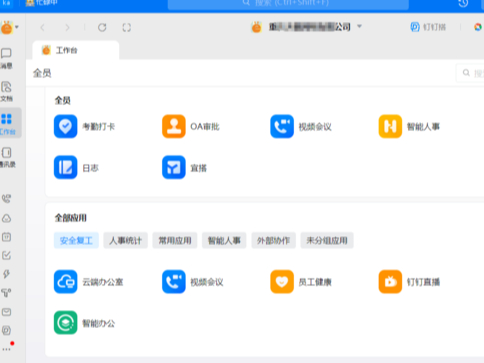This screenshot has width=484, height=363.
Task: Click the lightning bolt sidebar icon
Action: tap(6, 274)
